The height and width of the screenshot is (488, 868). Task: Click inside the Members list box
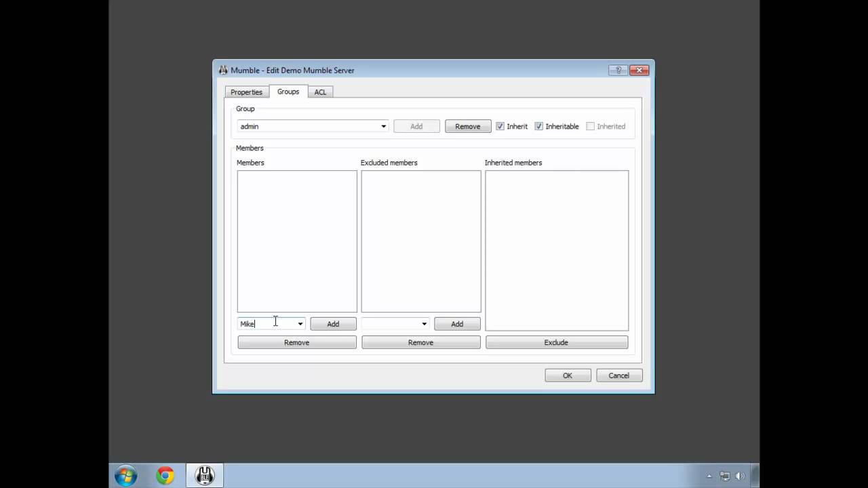pos(297,241)
